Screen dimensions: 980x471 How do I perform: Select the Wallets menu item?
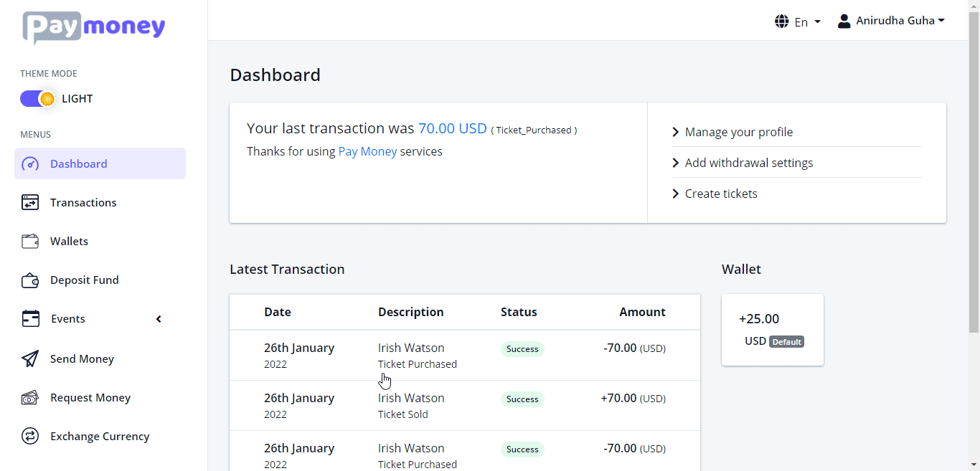point(69,242)
